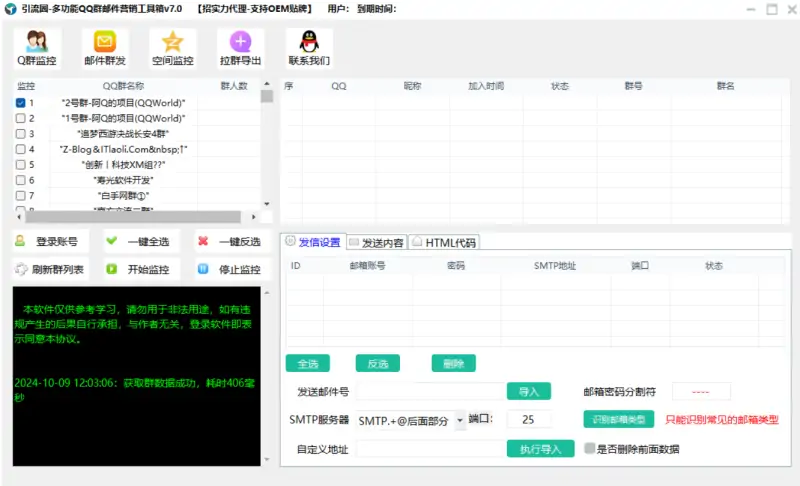Click the SMTP地址 column header

point(555,266)
